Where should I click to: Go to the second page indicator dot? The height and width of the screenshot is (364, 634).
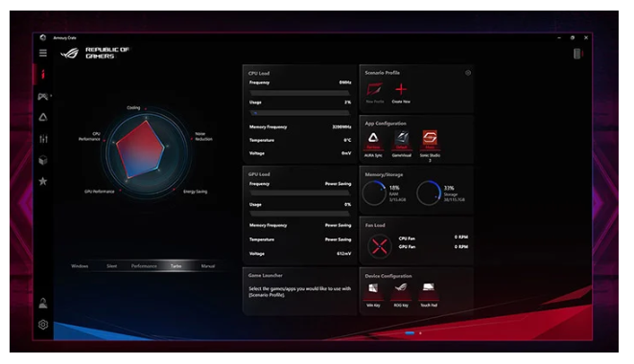[420, 333]
